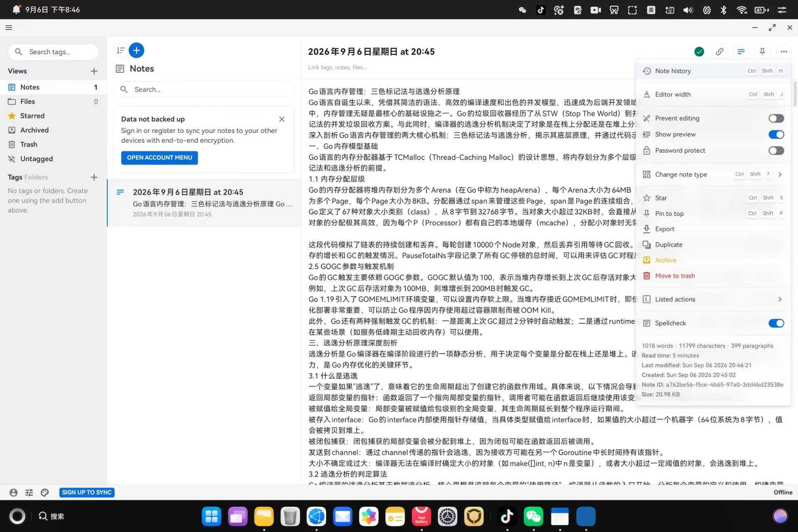Open the volume control in top bar
The height and width of the screenshot is (532, 798).
pyautogui.click(x=688, y=10)
